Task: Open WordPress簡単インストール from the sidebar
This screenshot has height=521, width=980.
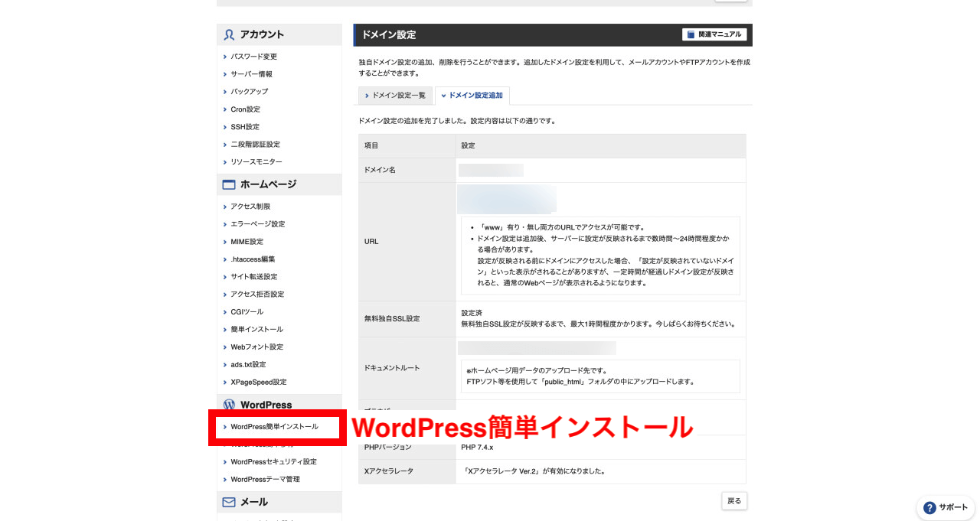Action: [276, 427]
